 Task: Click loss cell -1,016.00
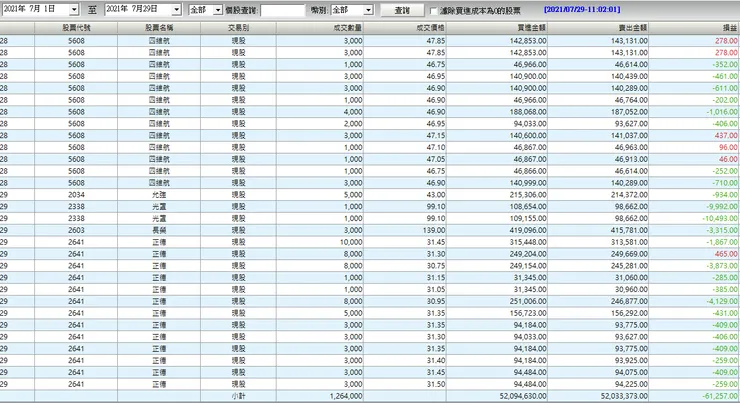point(722,112)
